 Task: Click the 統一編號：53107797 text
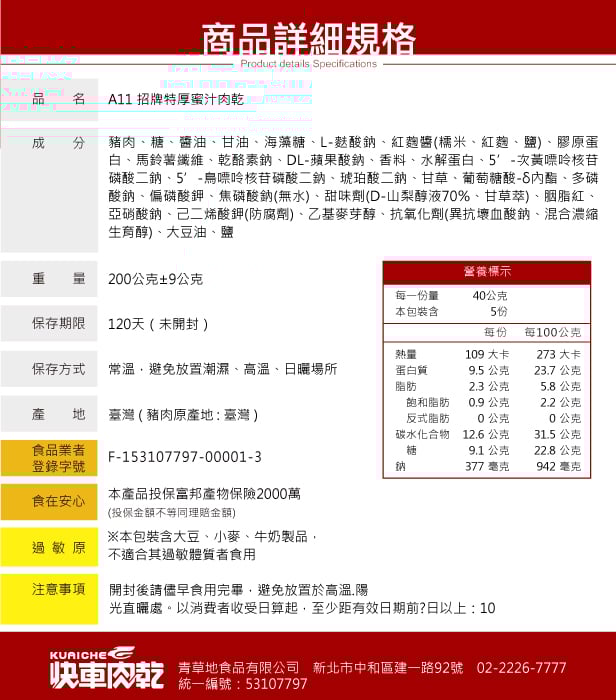[x=243, y=684]
